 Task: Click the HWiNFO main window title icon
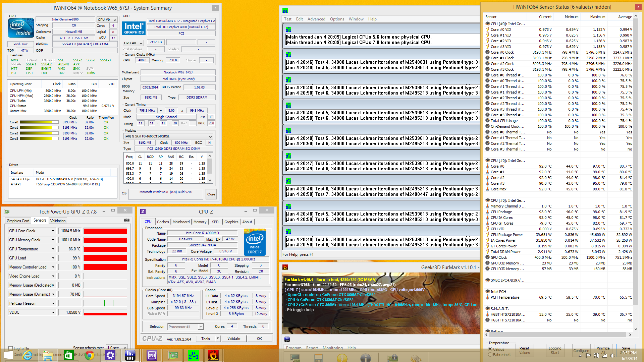(x=287, y=340)
